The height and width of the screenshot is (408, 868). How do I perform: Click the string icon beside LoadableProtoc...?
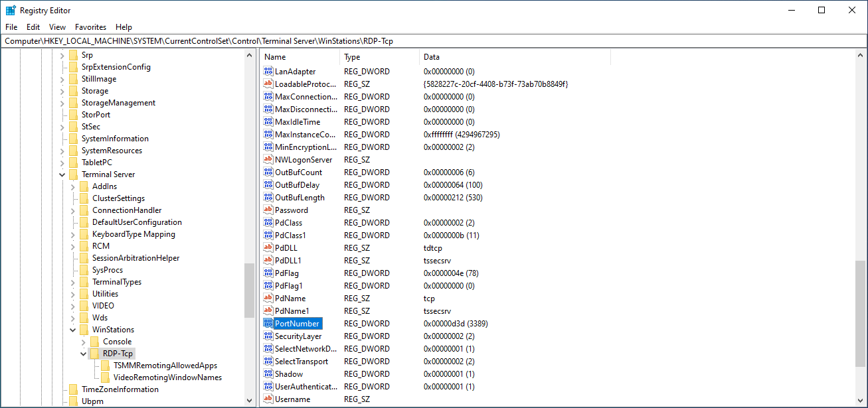(x=268, y=84)
